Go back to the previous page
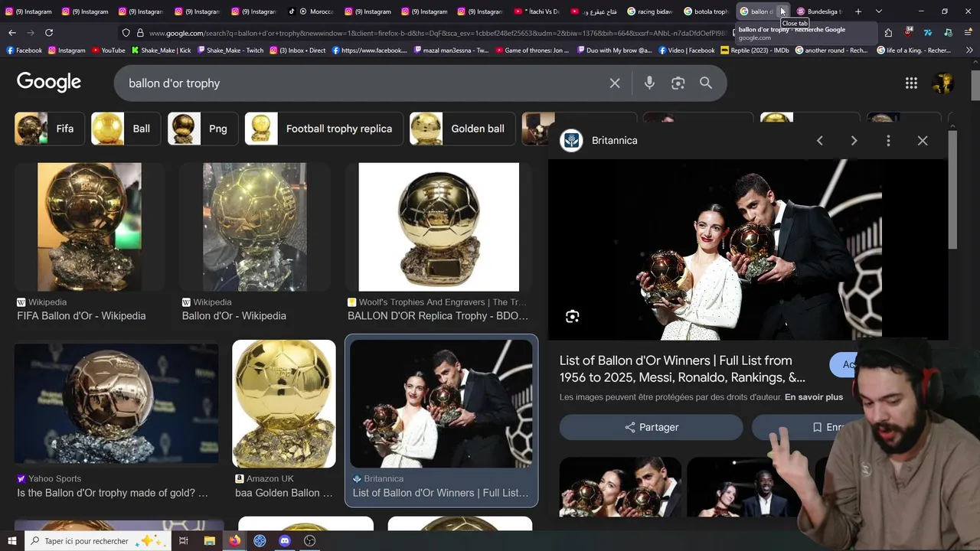 (x=12, y=33)
